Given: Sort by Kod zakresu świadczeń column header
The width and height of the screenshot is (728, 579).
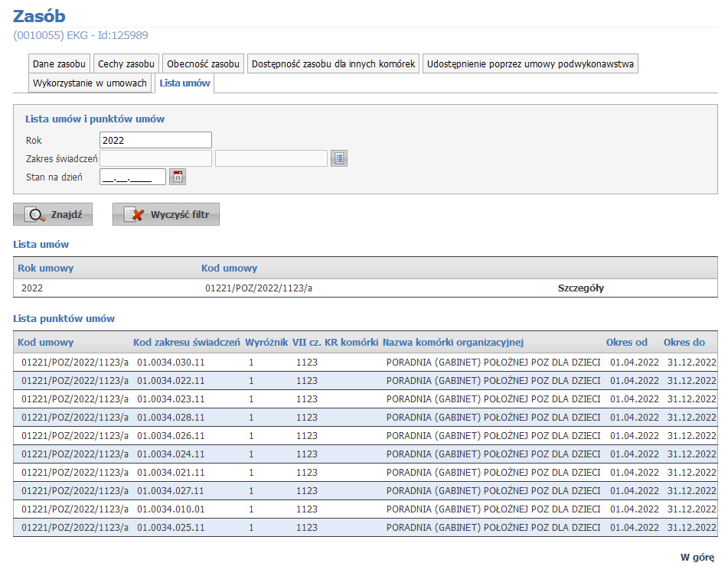Looking at the screenshot, I should (186, 342).
